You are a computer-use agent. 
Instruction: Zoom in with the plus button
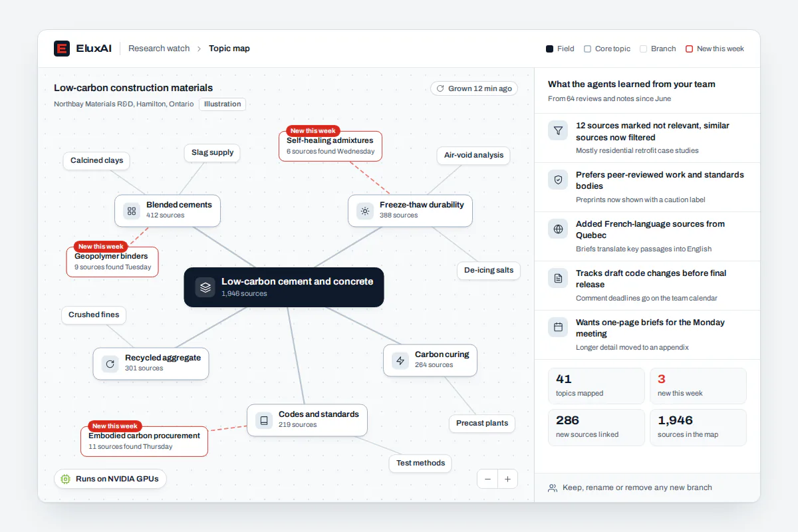507,479
